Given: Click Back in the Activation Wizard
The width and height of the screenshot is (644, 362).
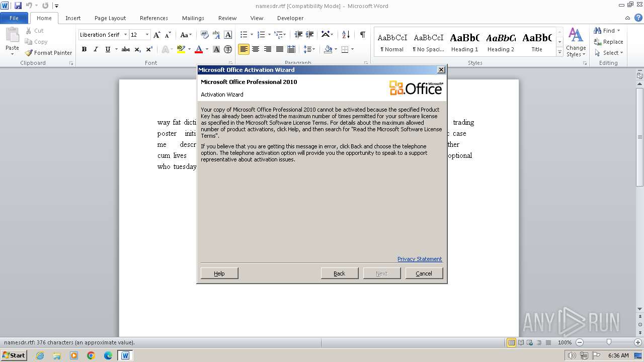Looking at the screenshot, I should tap(340, 273).
